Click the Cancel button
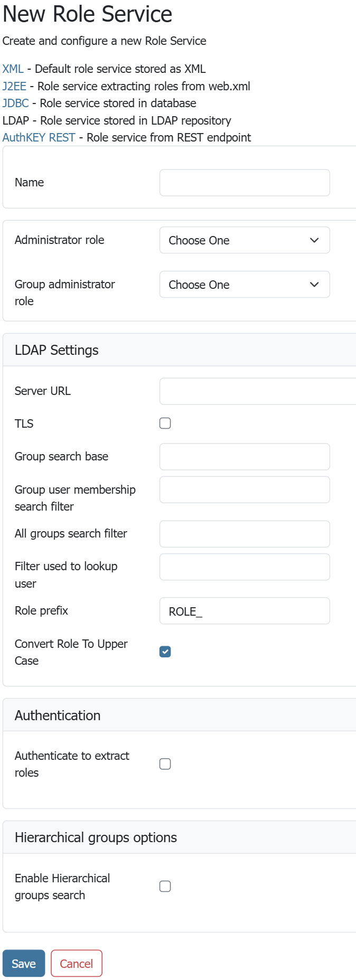The width and height of the screenshot is (356, 980). [x=77, y=964]
